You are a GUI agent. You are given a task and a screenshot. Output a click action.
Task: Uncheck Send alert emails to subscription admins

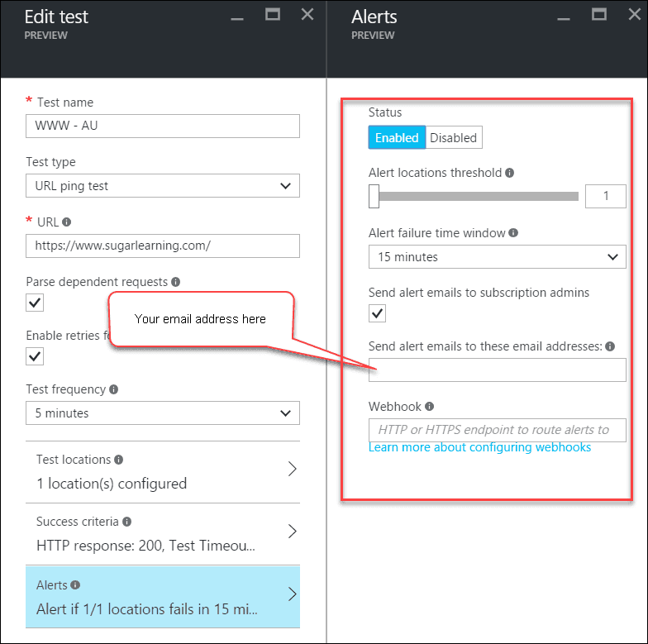tap(377, 313)
